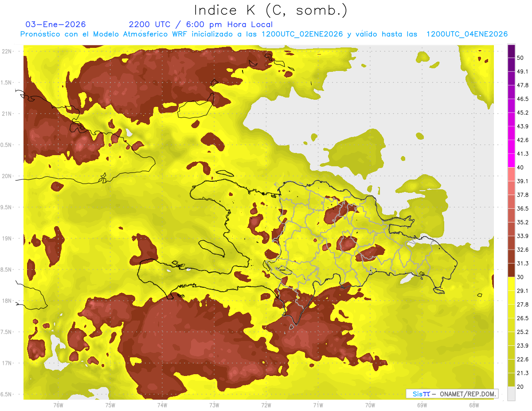Image resolution: width=532 pixels, height=411 pixels.
Task: Click the legend value 41.3
Action: tap(523, 154)
